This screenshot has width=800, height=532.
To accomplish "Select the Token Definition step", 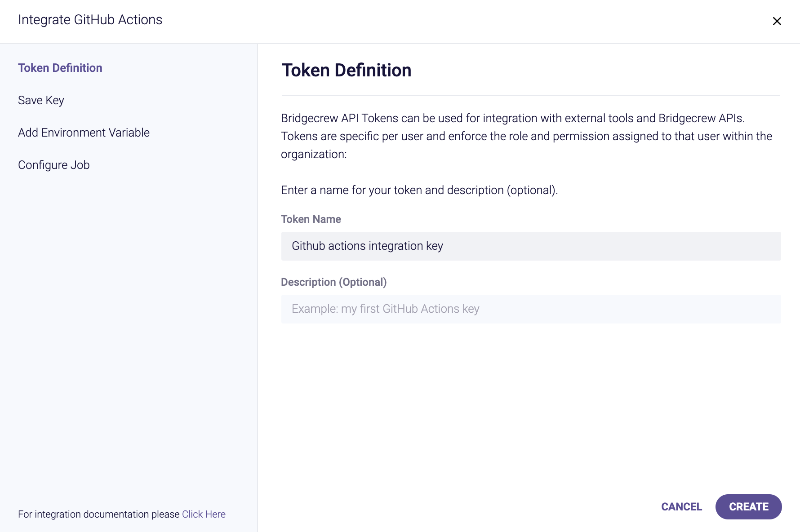I will point(60,68).
